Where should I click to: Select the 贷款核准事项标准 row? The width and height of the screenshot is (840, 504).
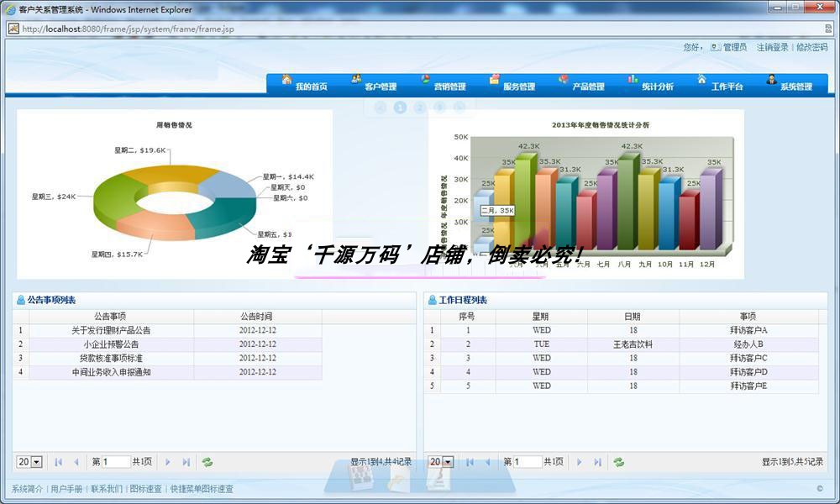pos(167,359)
